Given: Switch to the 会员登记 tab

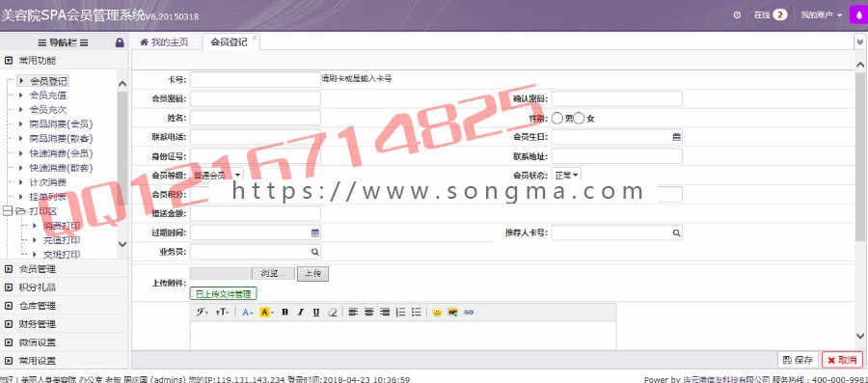Looking at the screenshot, I should click(x=230, y=42).
